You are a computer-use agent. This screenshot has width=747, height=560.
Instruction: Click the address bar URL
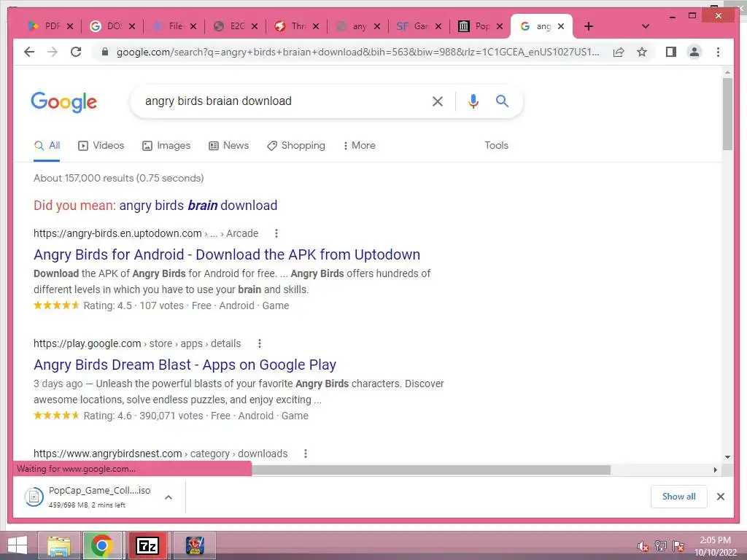tap(357, 52)
